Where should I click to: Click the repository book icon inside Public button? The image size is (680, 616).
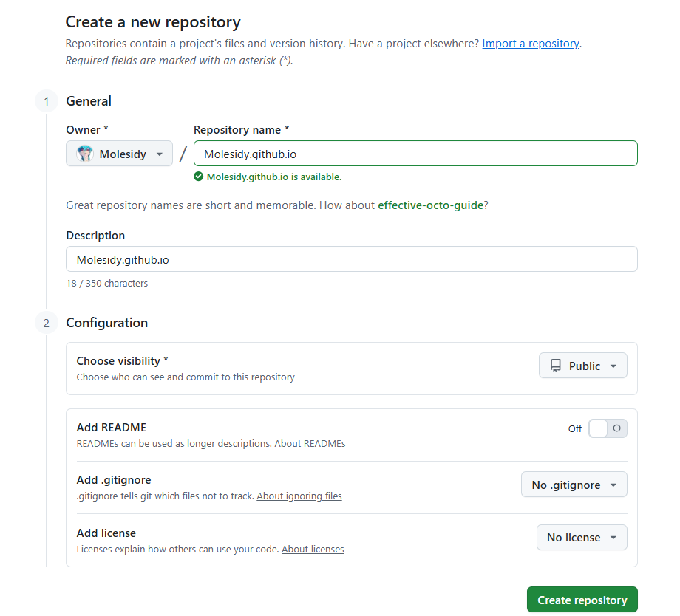(x=556, y=365)
